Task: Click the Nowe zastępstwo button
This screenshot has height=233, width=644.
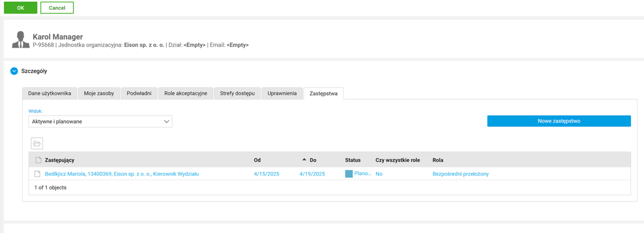Action: tap(558, 121)
